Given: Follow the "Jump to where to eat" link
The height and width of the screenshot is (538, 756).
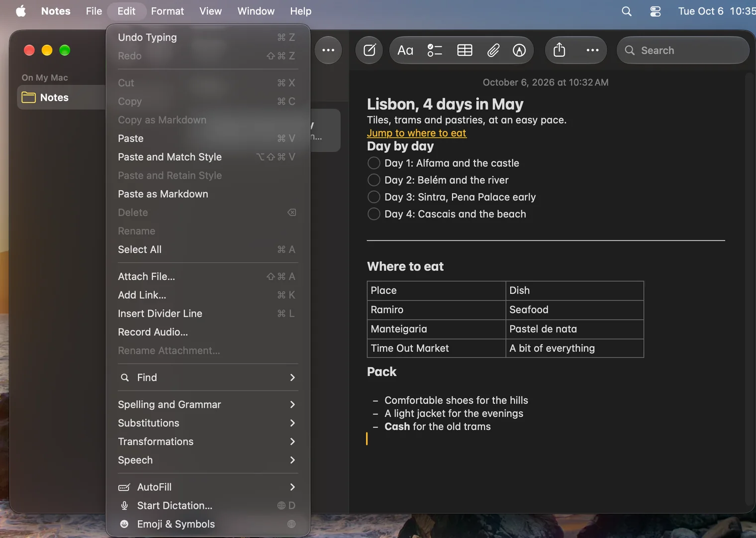Looking at the screenshot, I should click(416, 133).
